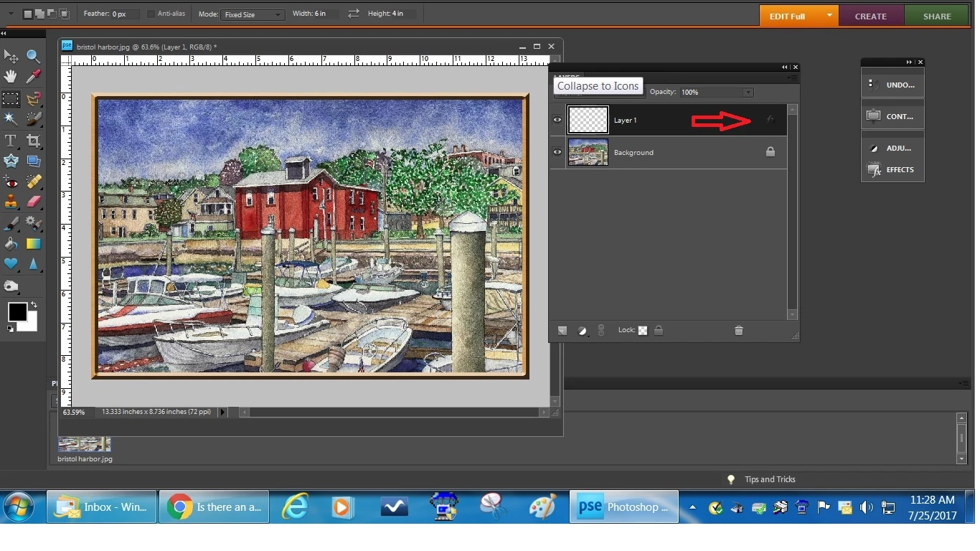
Task: Swap foreground and background colors
Action: 33,306
